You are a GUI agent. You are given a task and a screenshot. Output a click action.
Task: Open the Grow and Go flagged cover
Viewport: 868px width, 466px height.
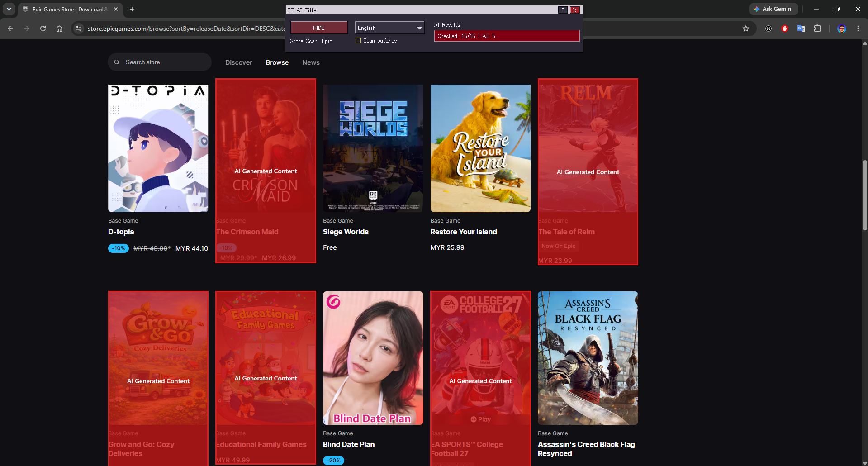158,358
